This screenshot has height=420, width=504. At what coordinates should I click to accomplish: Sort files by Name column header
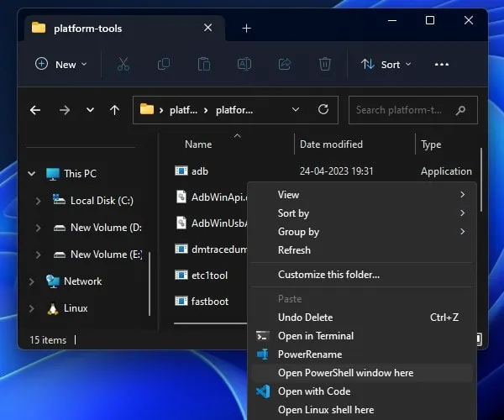(198, 144)
